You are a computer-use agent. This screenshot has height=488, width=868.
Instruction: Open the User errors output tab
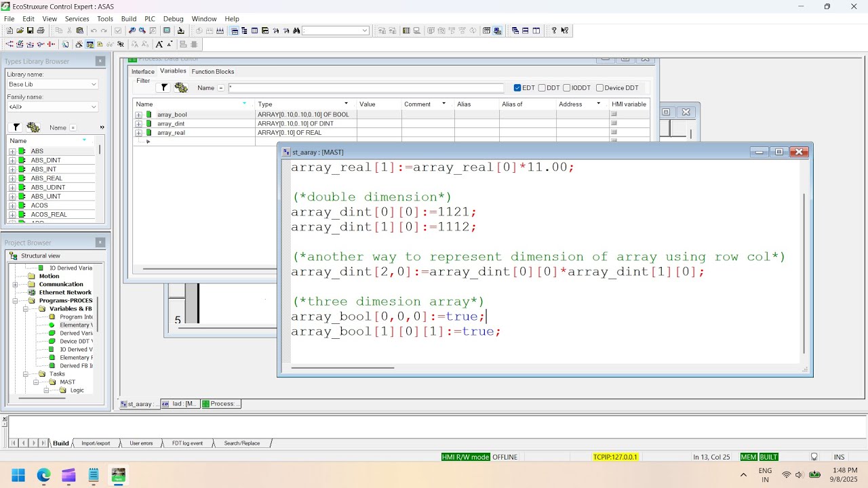pyautogui.click(x=141, y=443)
